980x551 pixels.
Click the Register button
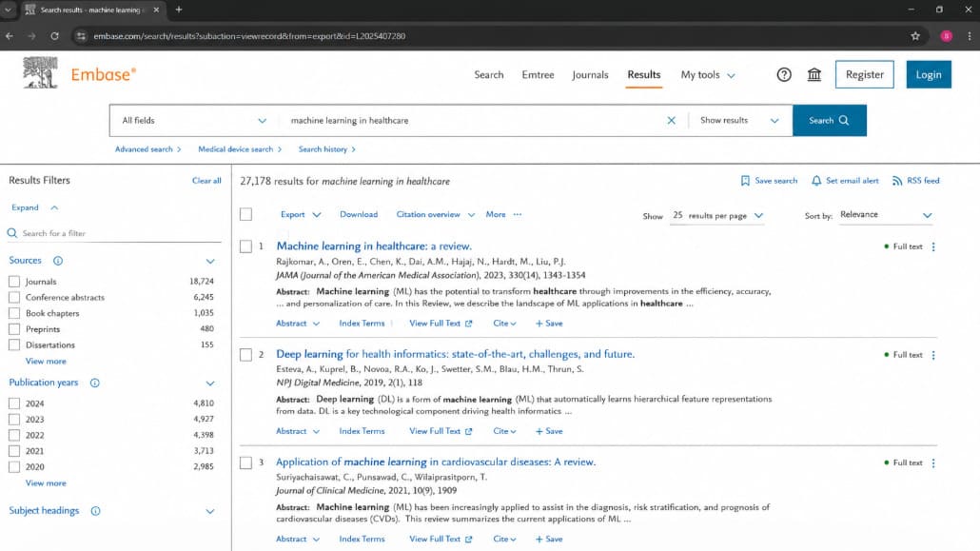click(864, 74)
